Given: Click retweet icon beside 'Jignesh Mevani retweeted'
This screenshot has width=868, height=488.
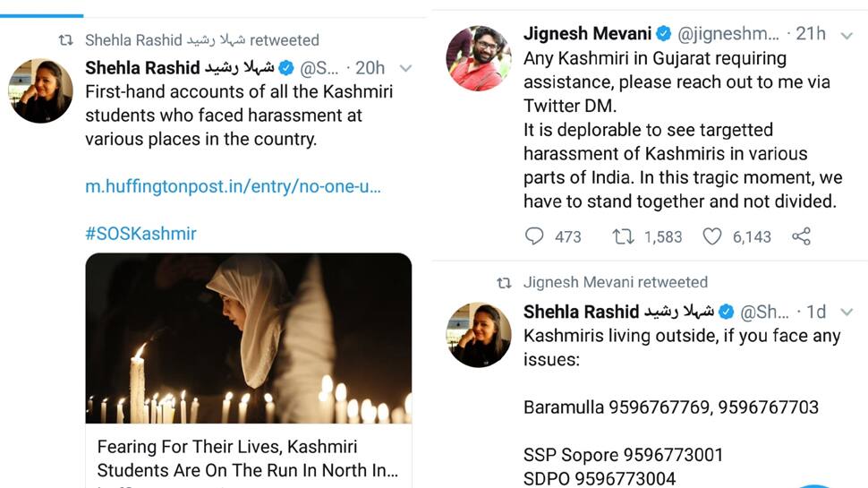Looking at the screenshot, I should (x=504, y=283).
